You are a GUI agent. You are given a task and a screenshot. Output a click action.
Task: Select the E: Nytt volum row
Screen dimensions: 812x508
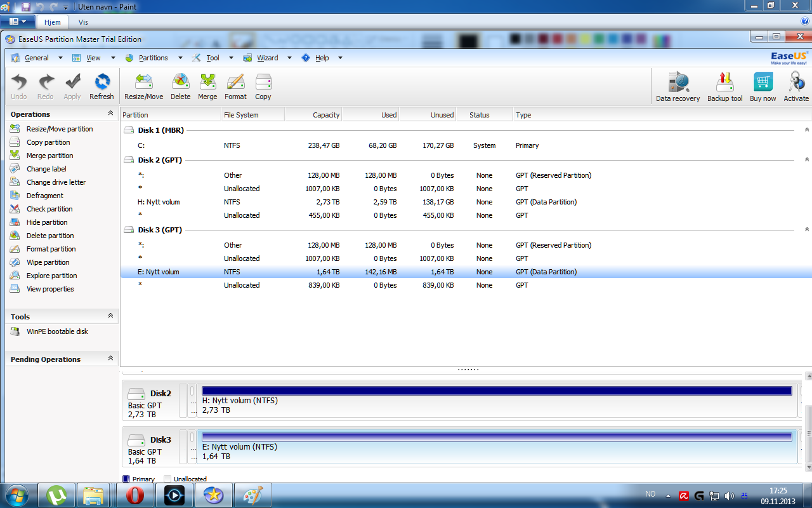[x=466, y=272]
